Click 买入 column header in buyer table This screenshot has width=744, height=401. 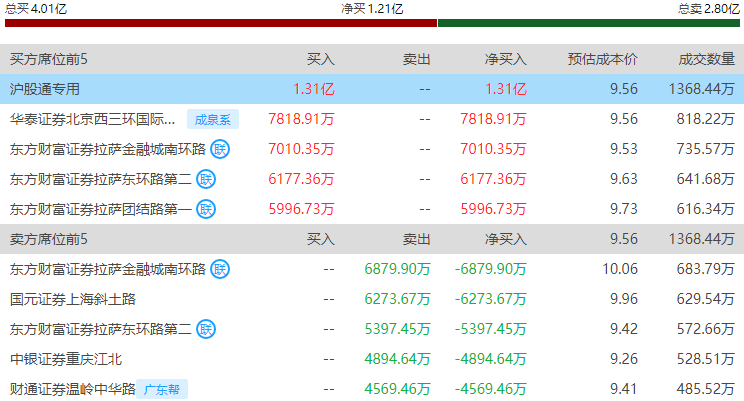tap(321, 59)
